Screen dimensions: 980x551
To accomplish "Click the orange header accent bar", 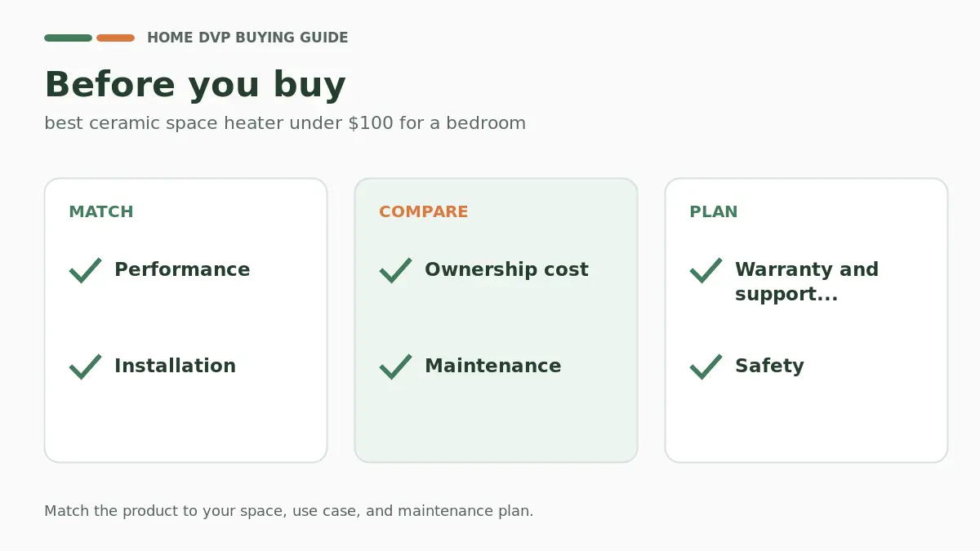I will coord(115,38).
